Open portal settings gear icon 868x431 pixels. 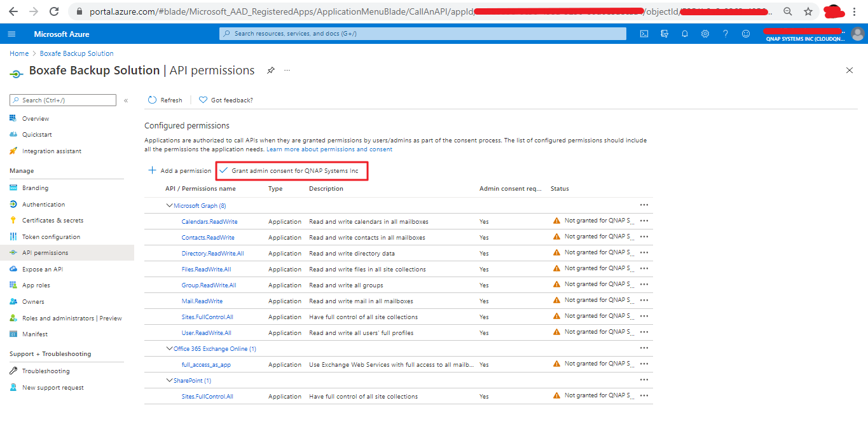tap(705, 34)
